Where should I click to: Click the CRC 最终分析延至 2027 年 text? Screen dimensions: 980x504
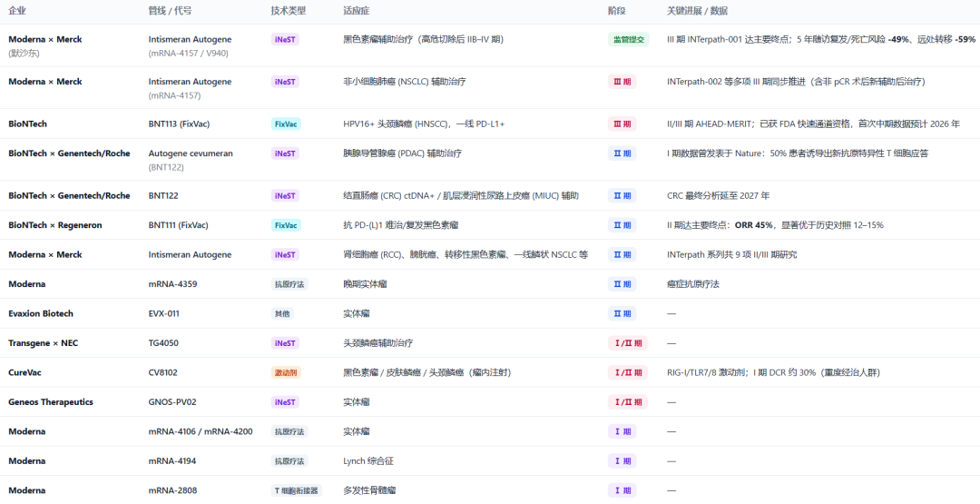(x=718, y=196)
